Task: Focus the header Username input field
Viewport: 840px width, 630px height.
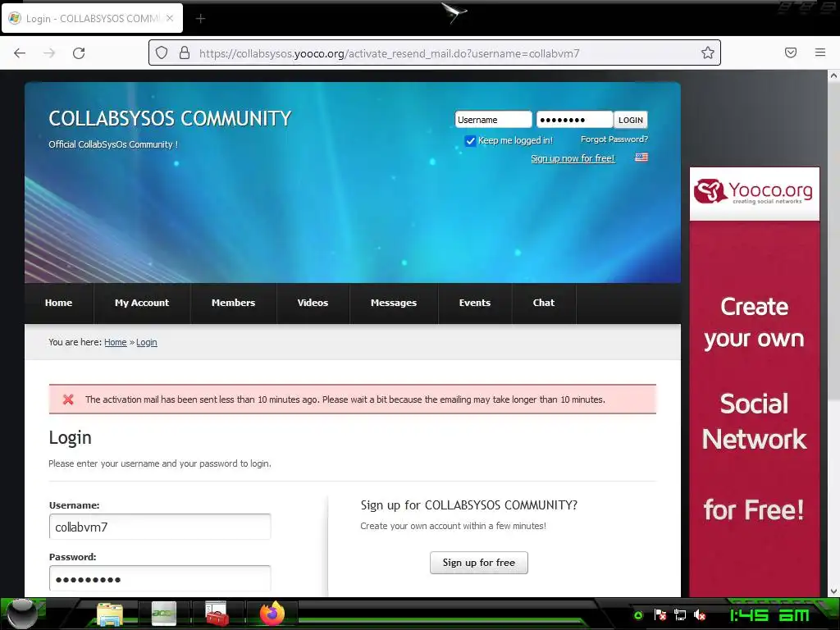Action: click(493, 120)
